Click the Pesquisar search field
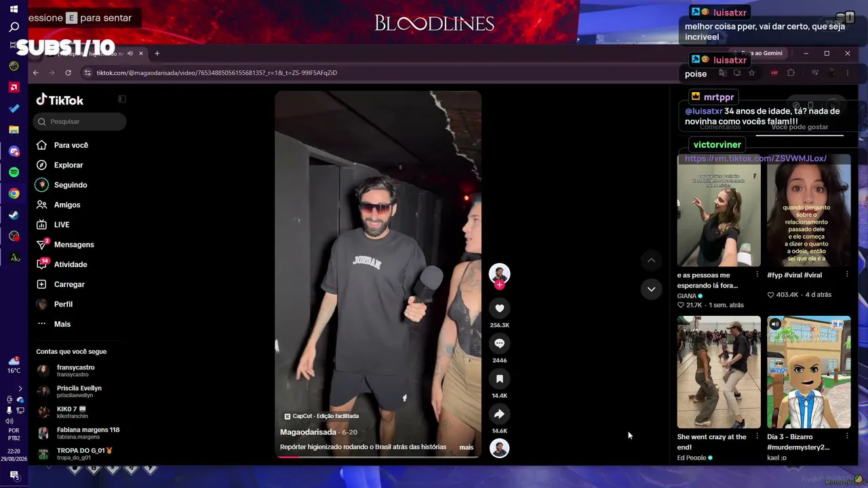 pos(80,121)
